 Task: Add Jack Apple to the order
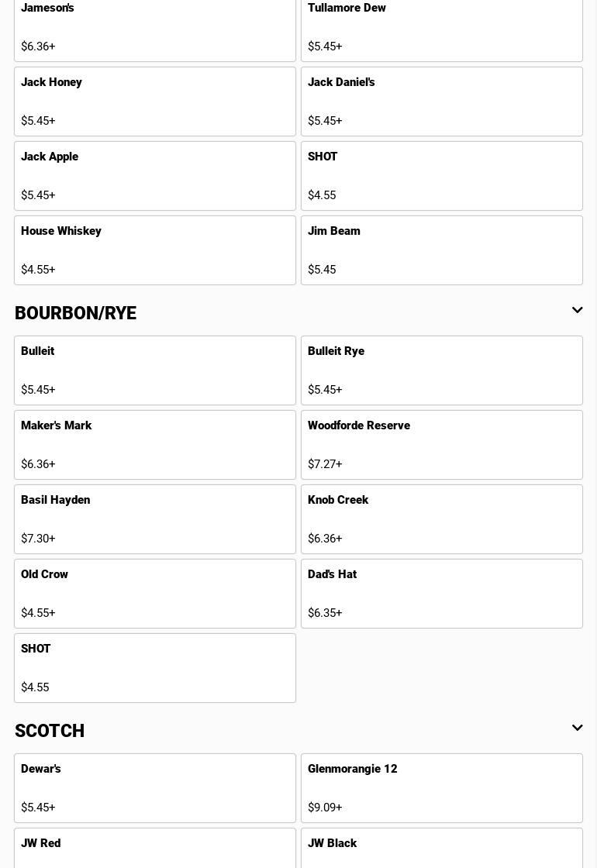(155, 176)
